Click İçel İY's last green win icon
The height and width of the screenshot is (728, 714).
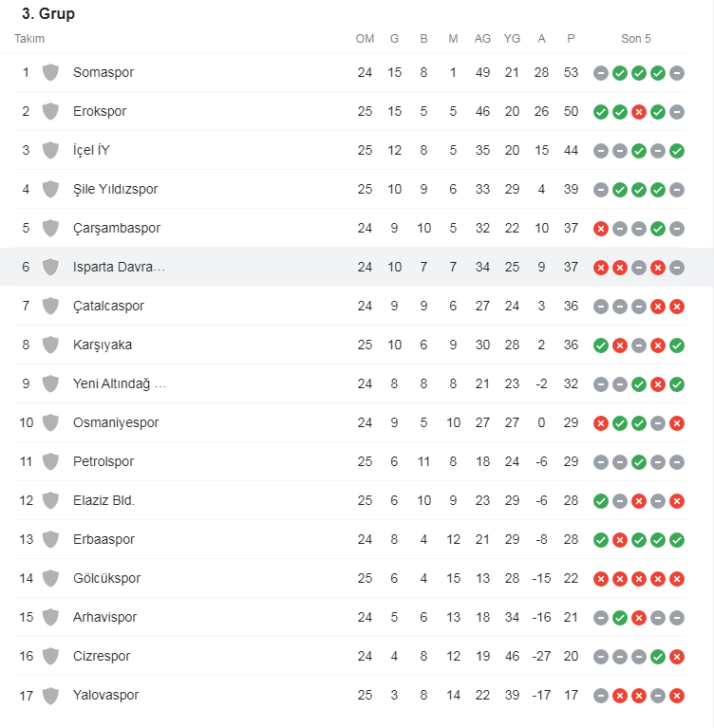point(677,151)
